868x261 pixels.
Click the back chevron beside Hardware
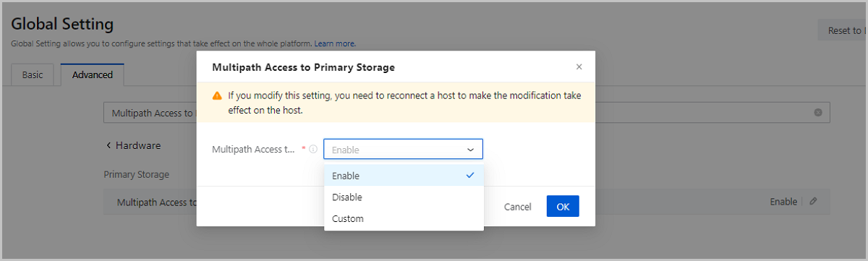click(x=109, y=145)
